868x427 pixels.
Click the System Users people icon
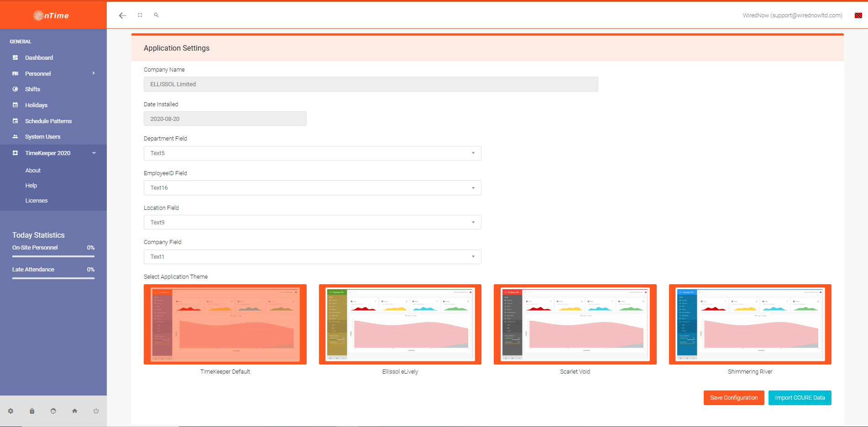pos(15,136)
